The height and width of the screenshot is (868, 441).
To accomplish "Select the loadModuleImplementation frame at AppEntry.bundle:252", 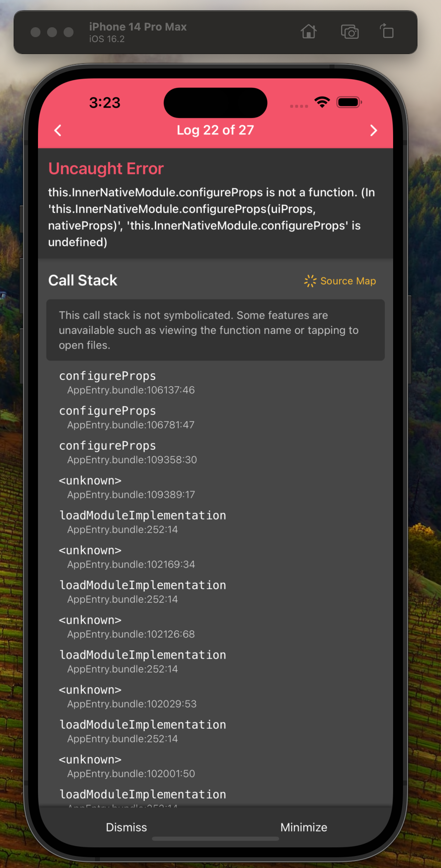I will click(142, 521).
